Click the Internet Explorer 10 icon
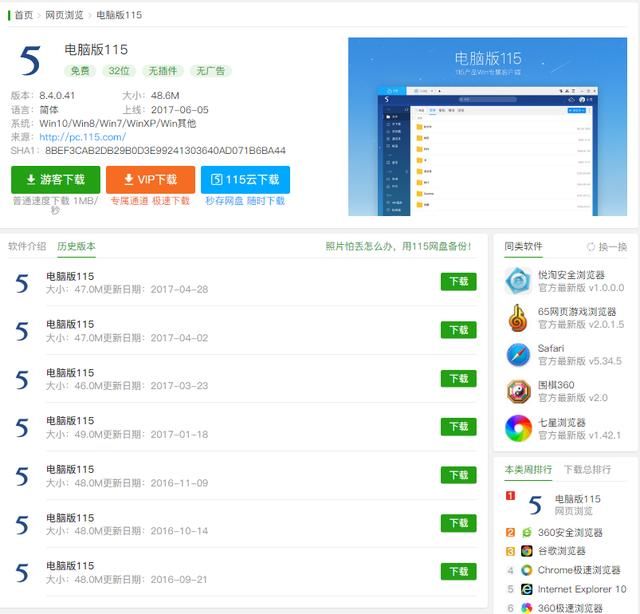 click(527, 589)
